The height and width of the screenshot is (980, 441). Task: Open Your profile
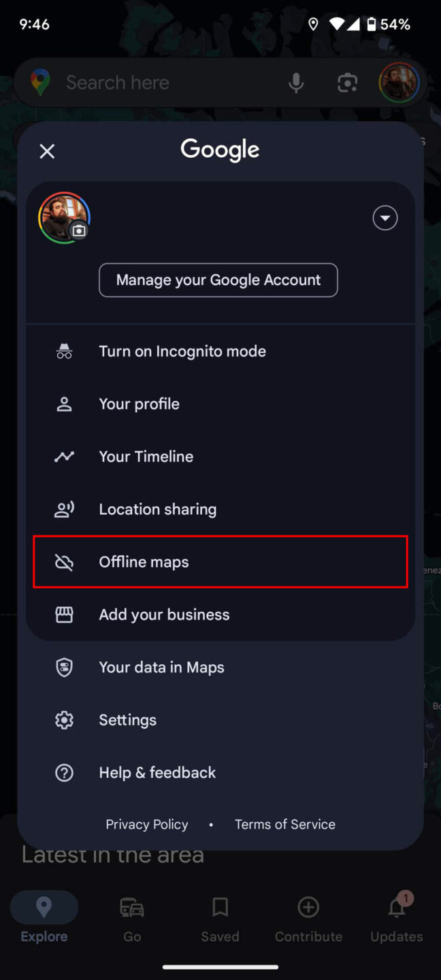coord(139,404)
